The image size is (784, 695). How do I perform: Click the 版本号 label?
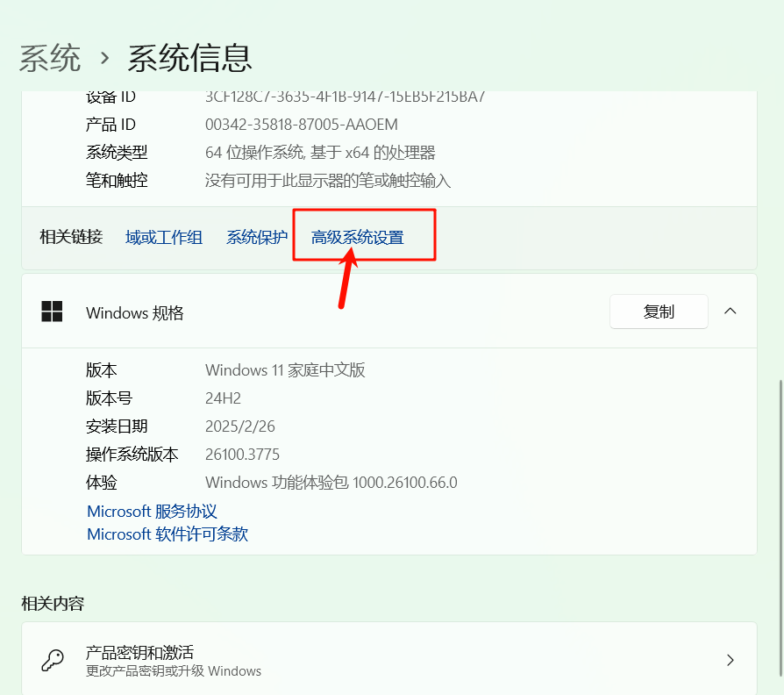tap(109, 398)
